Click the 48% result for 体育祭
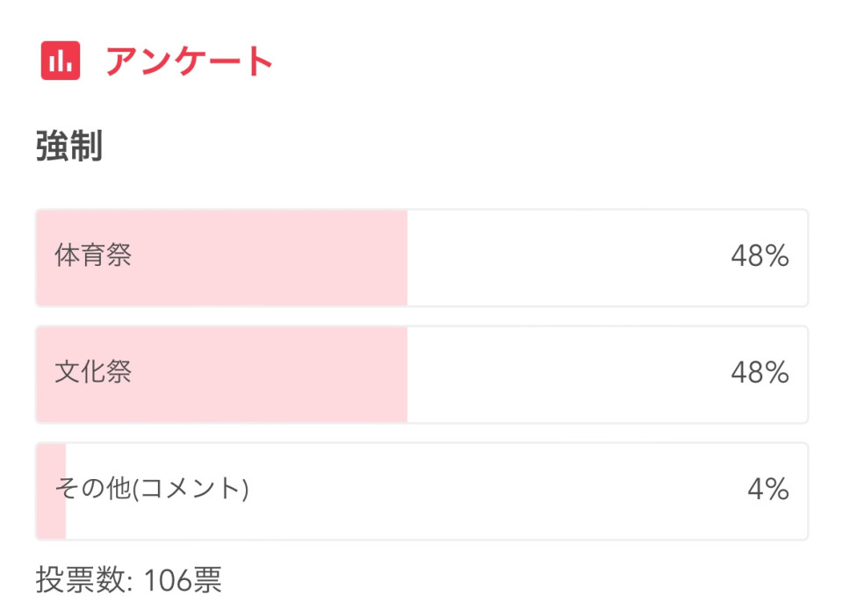The height and width of the screenshot is (616, 843). (760, 255)
